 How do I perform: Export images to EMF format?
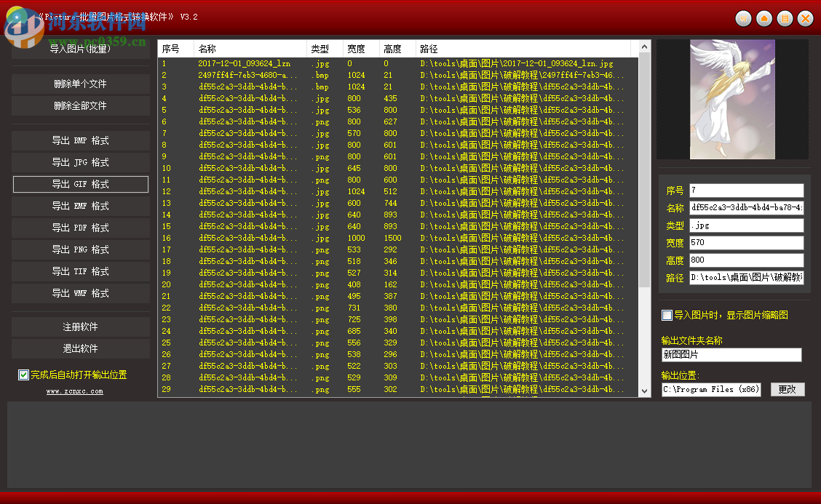pyautogui.click(x=80, y=207)
